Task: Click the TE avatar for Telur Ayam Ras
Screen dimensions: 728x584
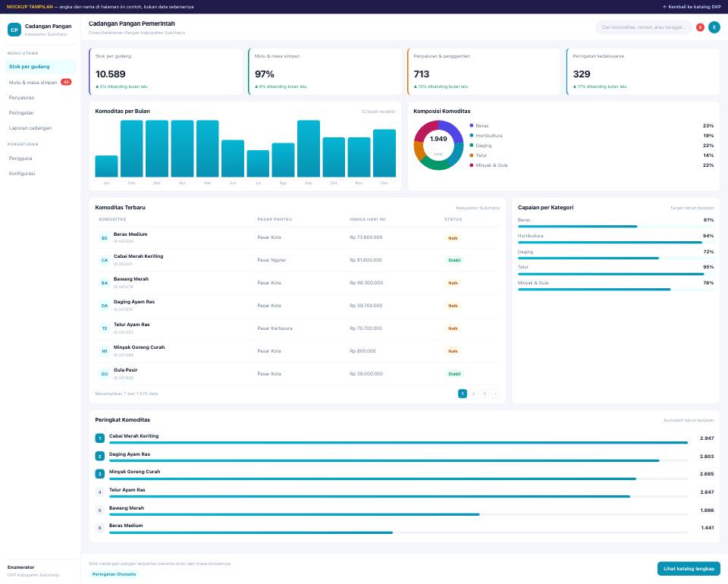Action: (105, 328)
